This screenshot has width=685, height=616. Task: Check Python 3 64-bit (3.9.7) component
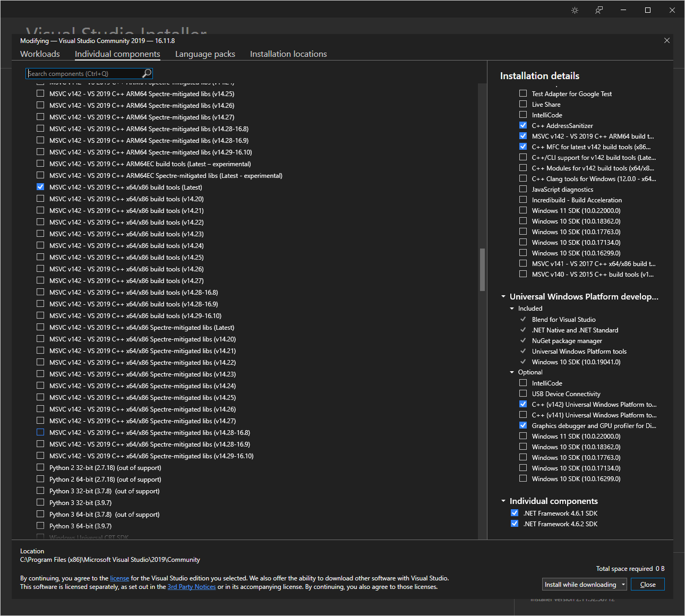40,526
